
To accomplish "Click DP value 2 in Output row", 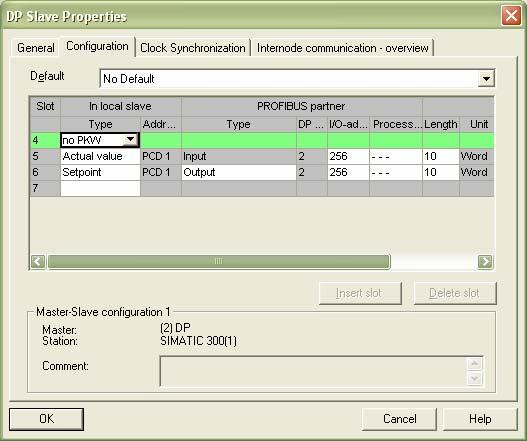I will [x=312, y=172].
